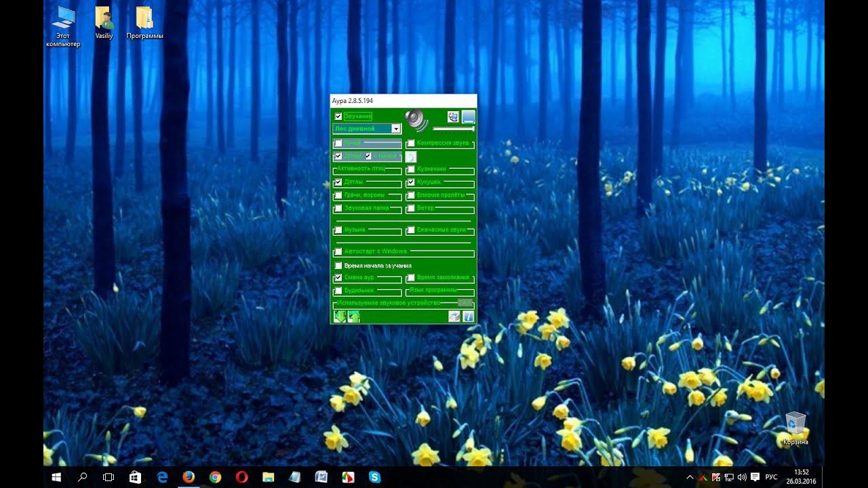Expand the Лес дневной dropdown
868x488 pixels.
click(396, 129)
